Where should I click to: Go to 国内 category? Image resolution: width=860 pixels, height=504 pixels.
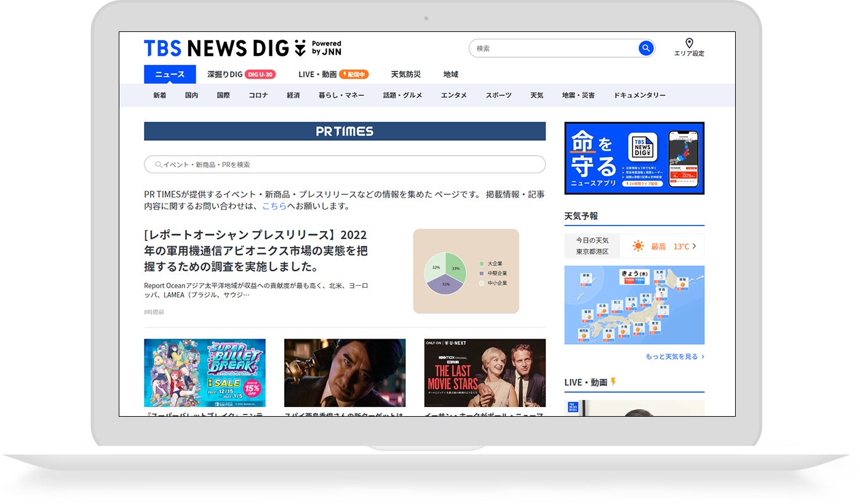point(191,95)
